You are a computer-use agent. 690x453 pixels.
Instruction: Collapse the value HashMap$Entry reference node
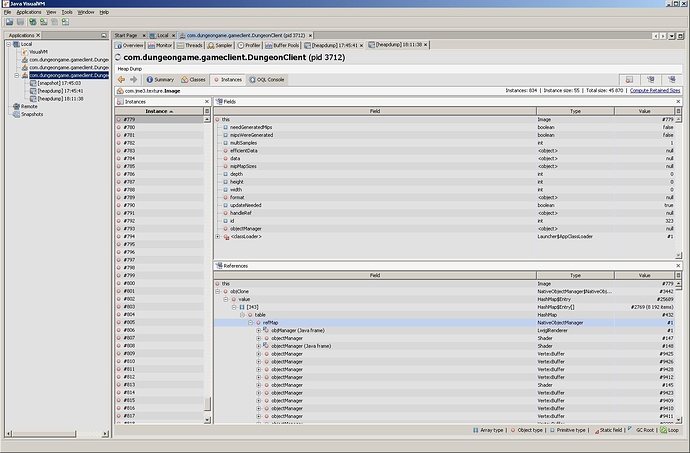point(226,299)
